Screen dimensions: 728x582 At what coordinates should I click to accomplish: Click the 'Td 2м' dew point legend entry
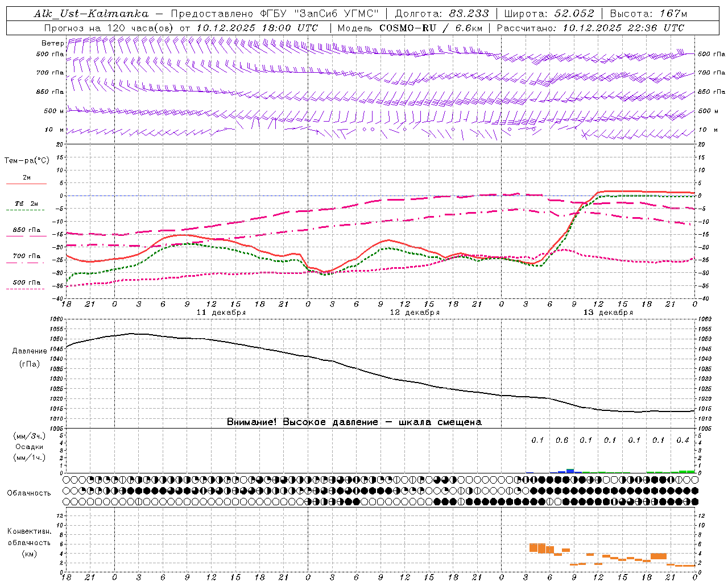click(x=26, y=203)
